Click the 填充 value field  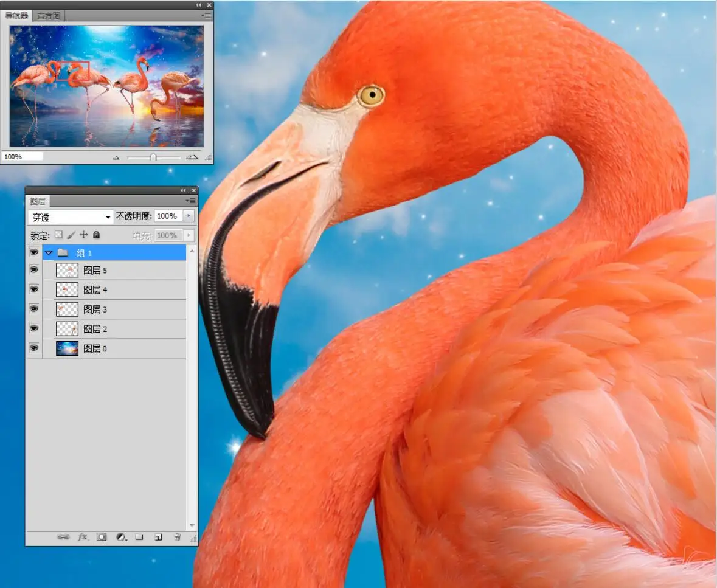168,235
